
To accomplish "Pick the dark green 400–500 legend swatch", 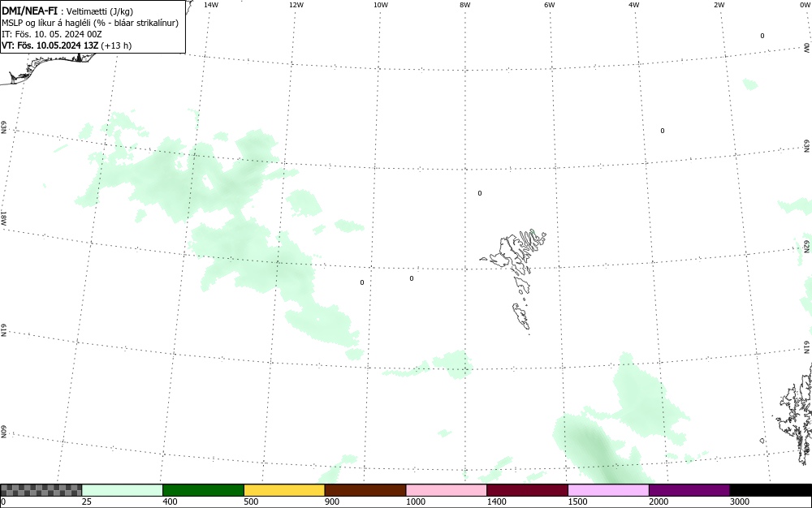I will point(203,490).
